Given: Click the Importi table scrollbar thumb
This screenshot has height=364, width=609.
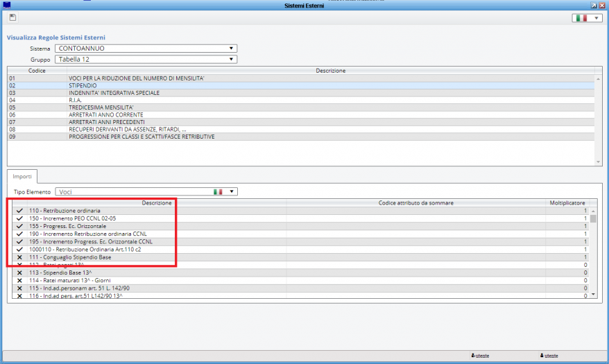Looking at the screenshot, I should (x=593, y=218).
